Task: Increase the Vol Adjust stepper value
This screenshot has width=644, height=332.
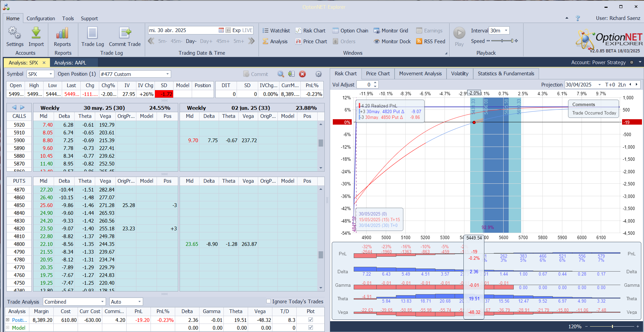Action: [x=375, y=83]
